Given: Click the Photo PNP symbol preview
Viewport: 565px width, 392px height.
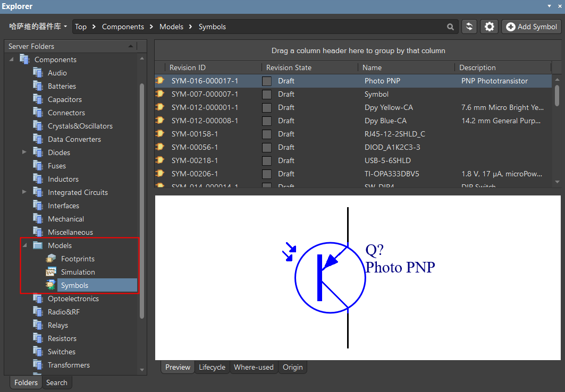Looking at the screenshot, I should click(358, 277).
